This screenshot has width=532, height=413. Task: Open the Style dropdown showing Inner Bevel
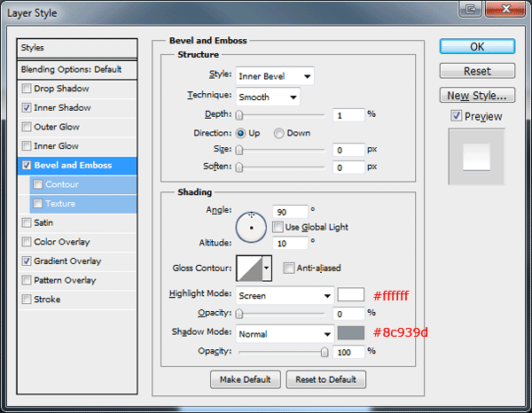click(275, 76)
